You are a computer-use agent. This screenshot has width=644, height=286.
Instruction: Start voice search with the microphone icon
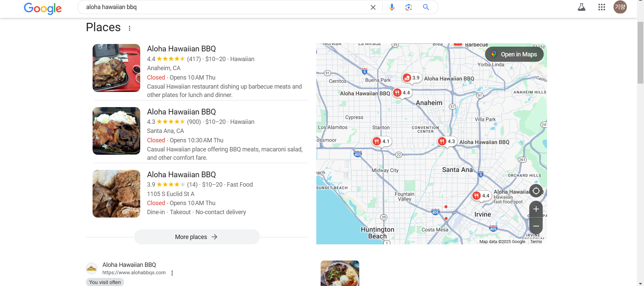[392, 7]
